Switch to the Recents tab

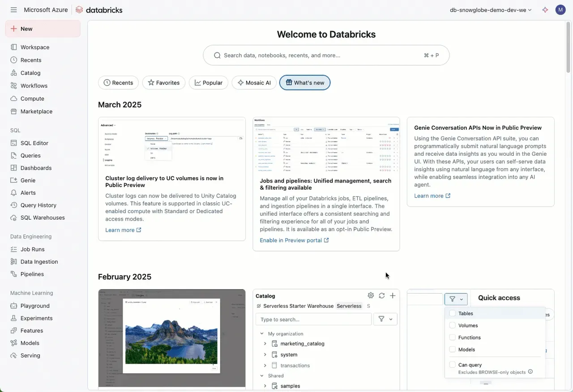(x=118, y=82)
